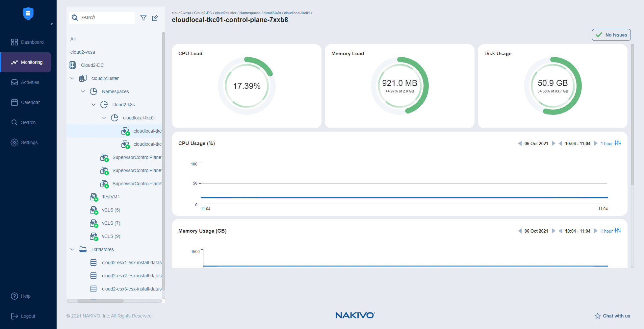This screenshot has height=329, width=644.
Task: Click the Chat with us star icon
Action: [x=597, y=316]
